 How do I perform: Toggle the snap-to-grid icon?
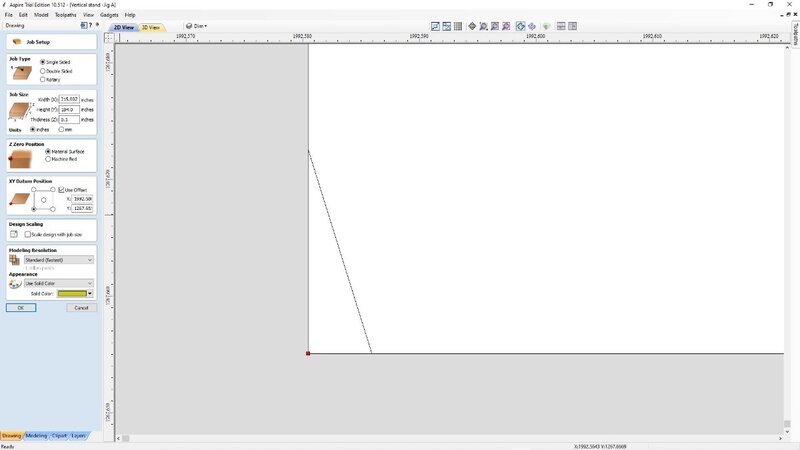pos(458,26)
